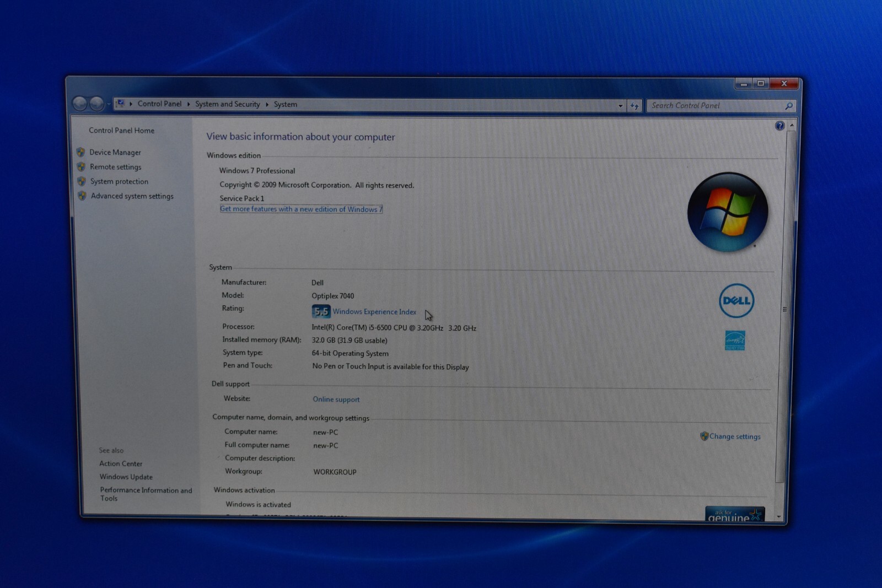Open Remote settings

pos(115,167)
